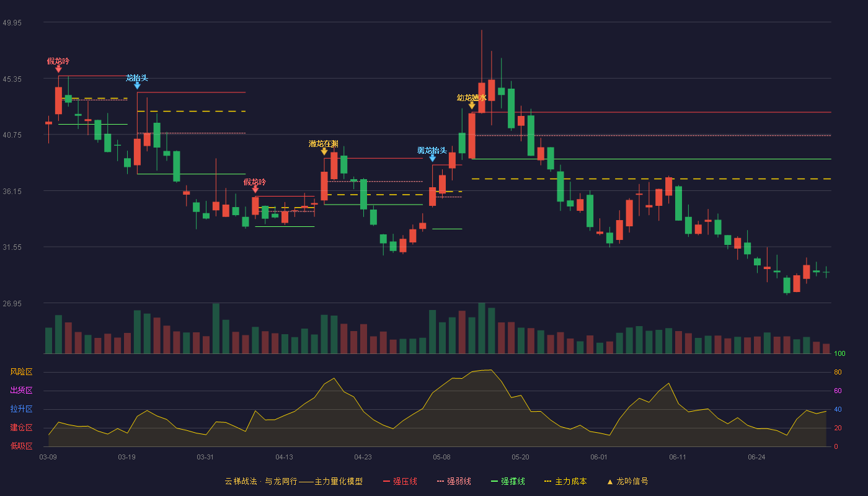Click the 04-13 date label
This screenshot has height=496, width=868.
click(x=285, y=457)
